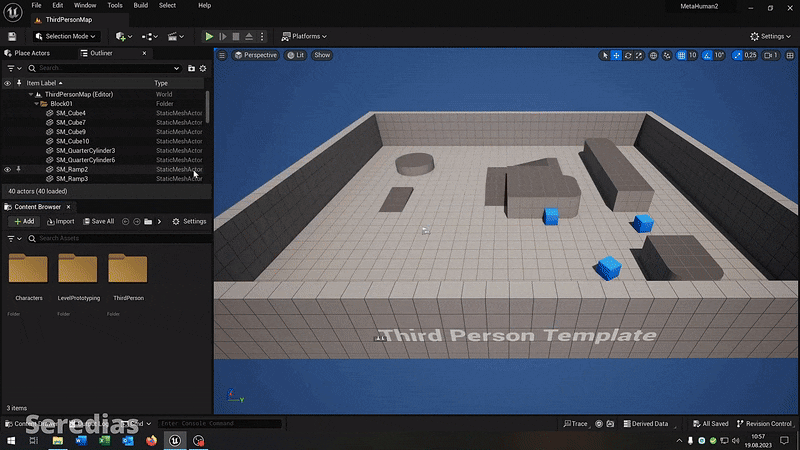The height and width of the screenshot is (450, 800).
Task: Select the scale transform gizmo tool
Action: tap(640, 55)
